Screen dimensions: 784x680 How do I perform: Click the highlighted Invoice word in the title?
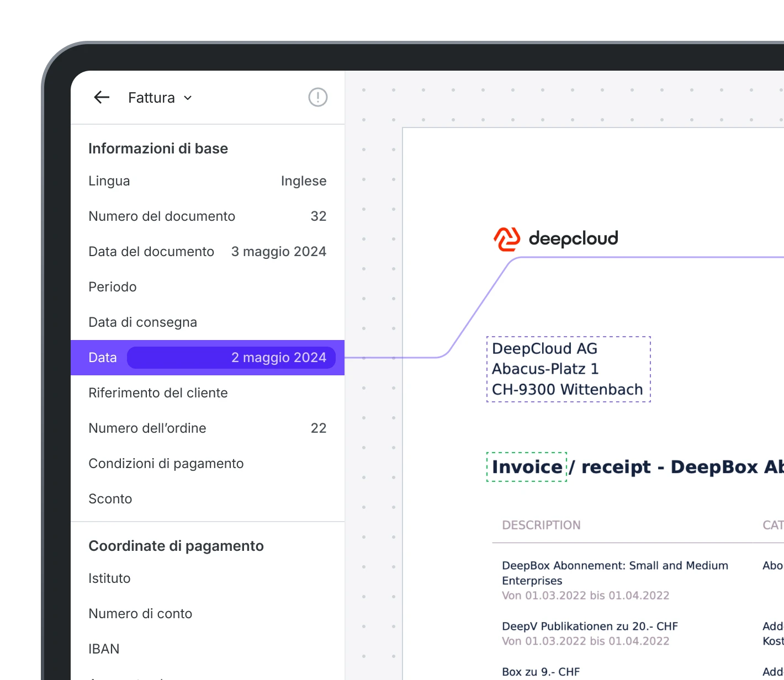pos(527,467)
